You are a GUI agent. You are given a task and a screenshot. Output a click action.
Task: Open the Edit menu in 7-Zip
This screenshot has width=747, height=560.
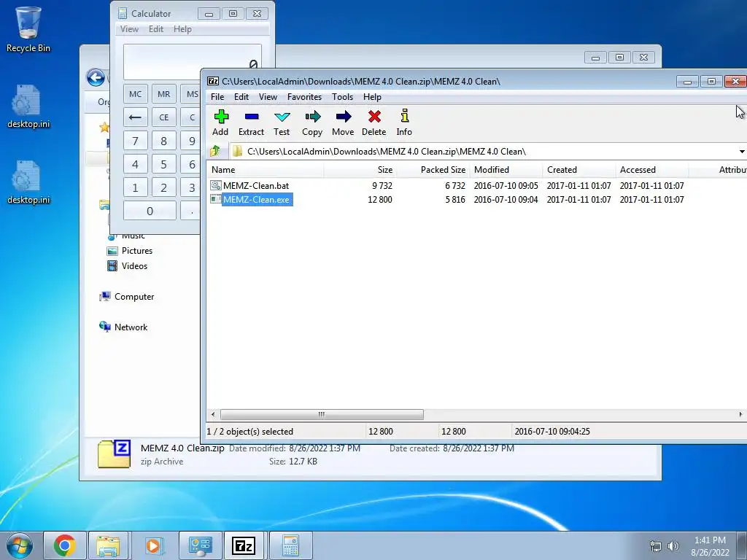tap(241, 97)
